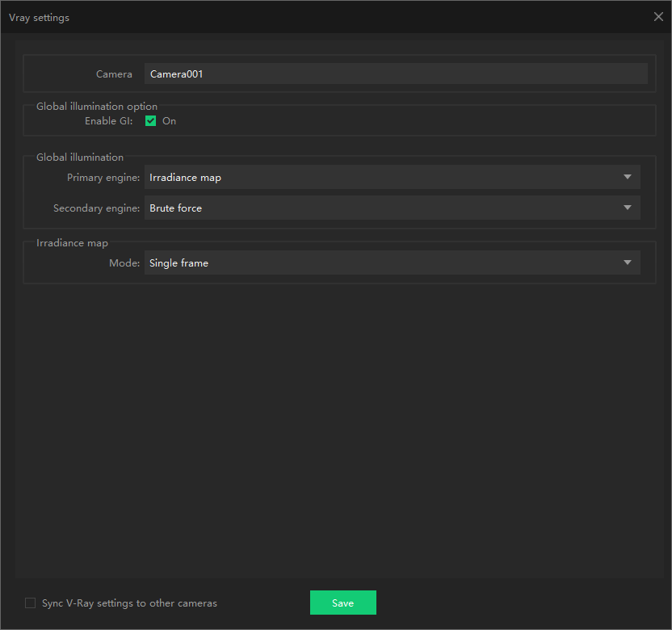
Task: Open the Irradiance map Mode dropdown
Action: [x=393, y=262]
